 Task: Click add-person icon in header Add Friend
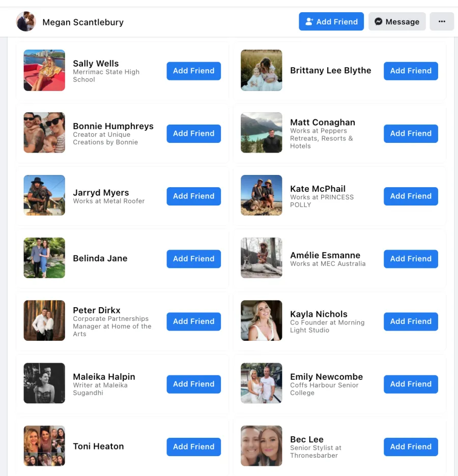309,21
